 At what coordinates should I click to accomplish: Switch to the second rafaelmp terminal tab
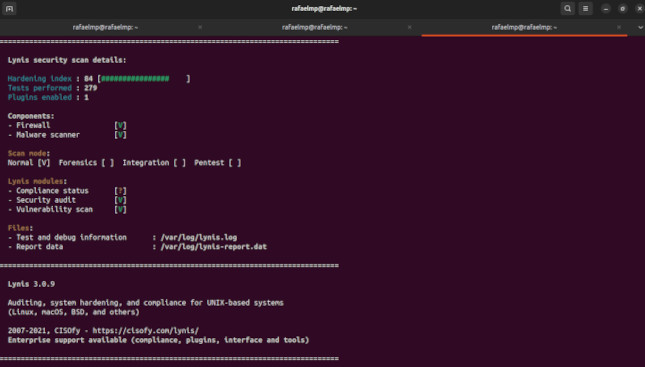point(315,28)
